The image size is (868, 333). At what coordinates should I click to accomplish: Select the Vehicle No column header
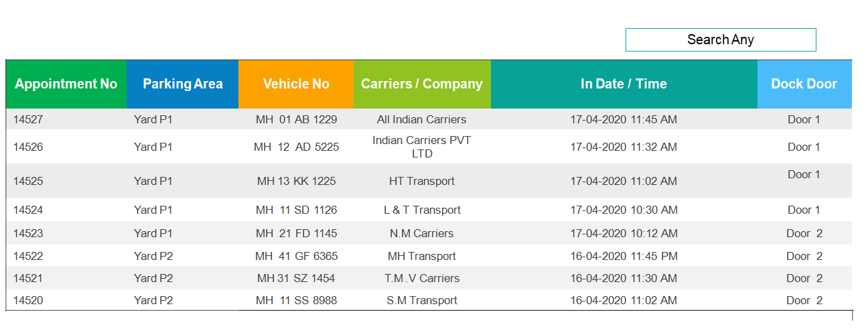tap(296, 84)
